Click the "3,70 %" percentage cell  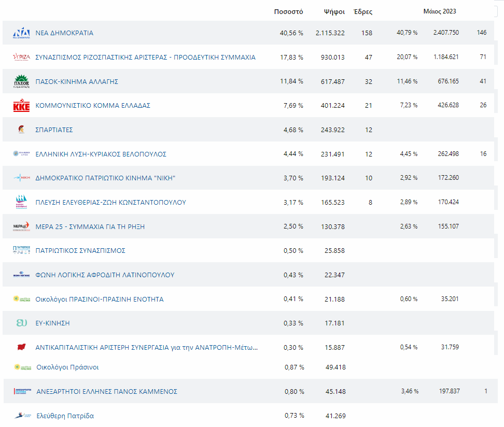click(293, 178)
